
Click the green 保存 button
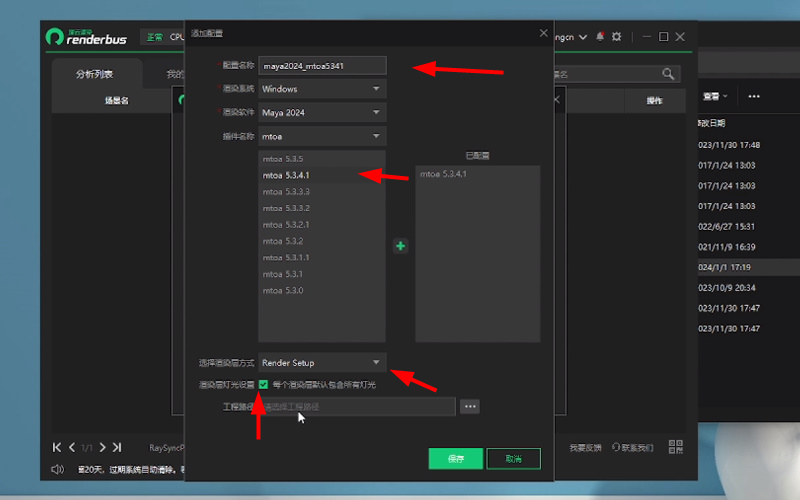pos(456,459)
